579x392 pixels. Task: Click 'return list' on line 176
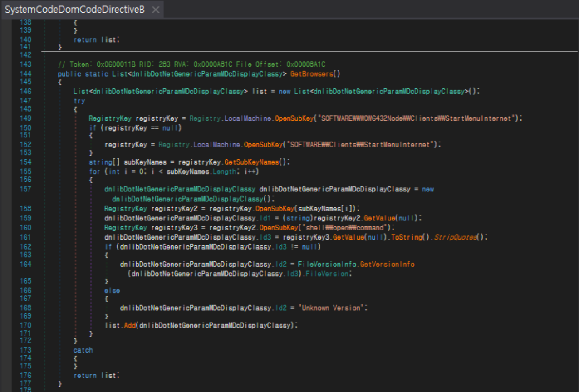point(95,376)
